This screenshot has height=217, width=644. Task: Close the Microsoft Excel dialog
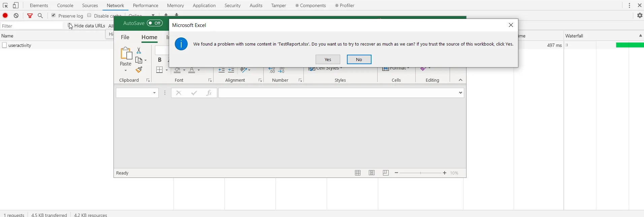[x=511, y=25]
